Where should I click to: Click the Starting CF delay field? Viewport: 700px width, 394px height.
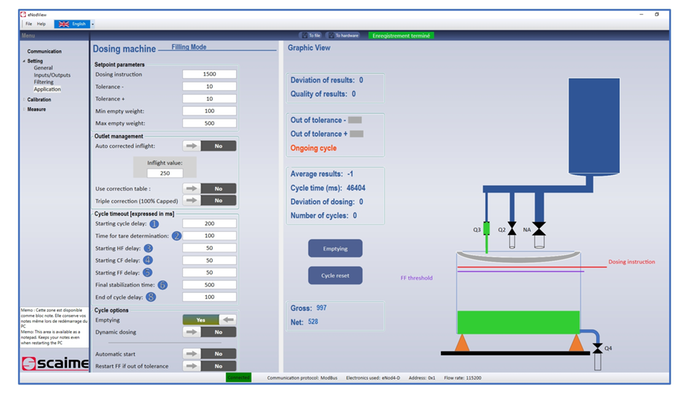(209, 260)
